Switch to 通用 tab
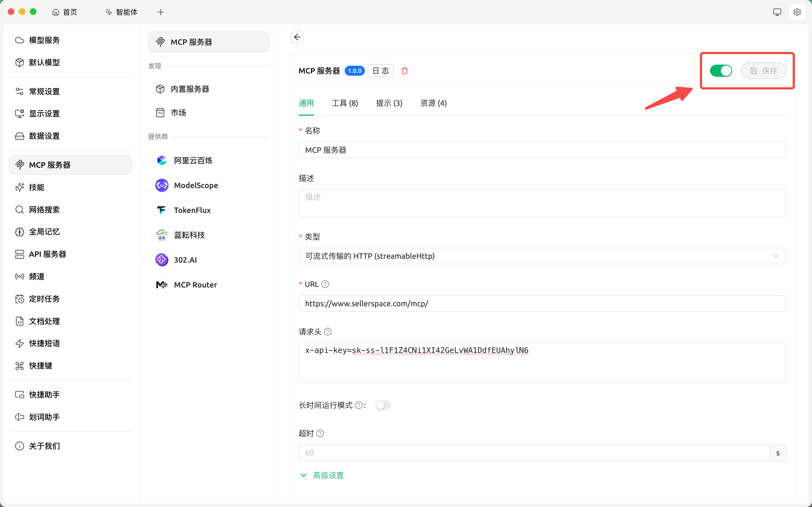 coord(306,103)
